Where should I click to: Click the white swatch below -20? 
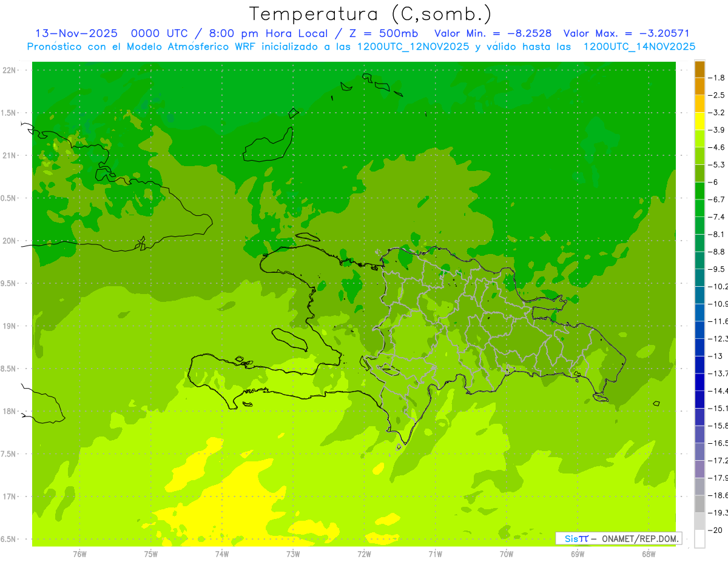coord(699,539)
